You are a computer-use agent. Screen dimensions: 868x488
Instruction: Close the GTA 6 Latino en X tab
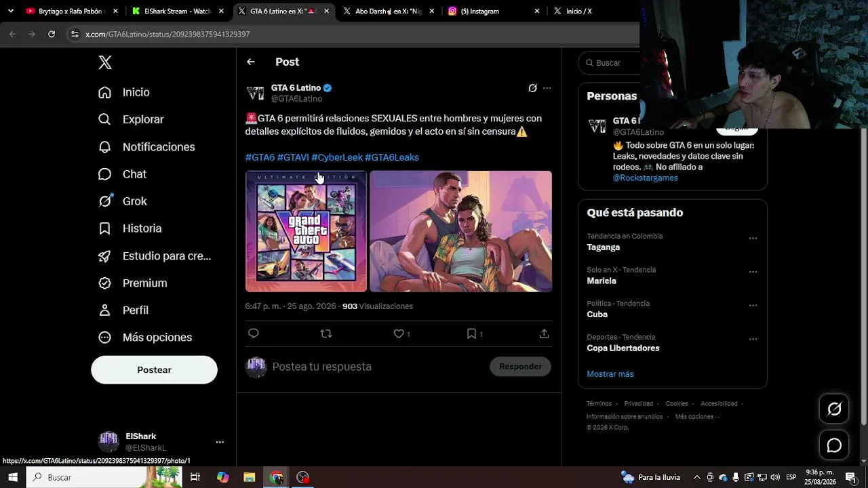326,11
